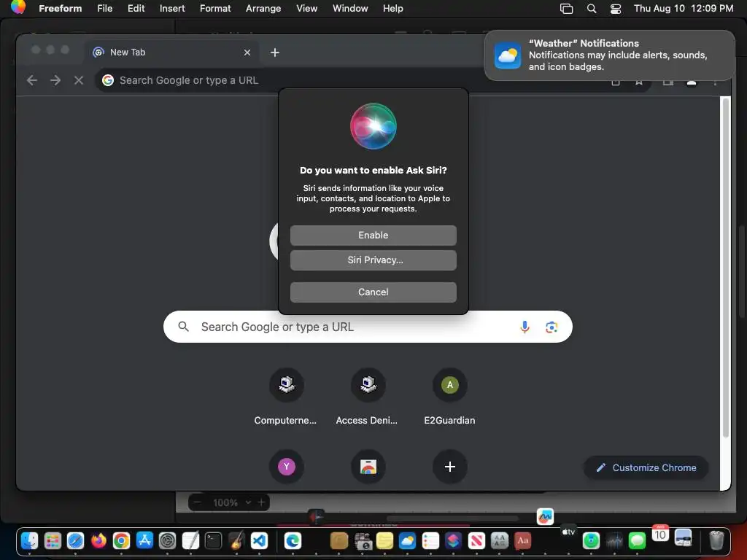747x560 pixels.
Task: Open the Access Deni... shortcut
Action: click(x=368, y=396)
